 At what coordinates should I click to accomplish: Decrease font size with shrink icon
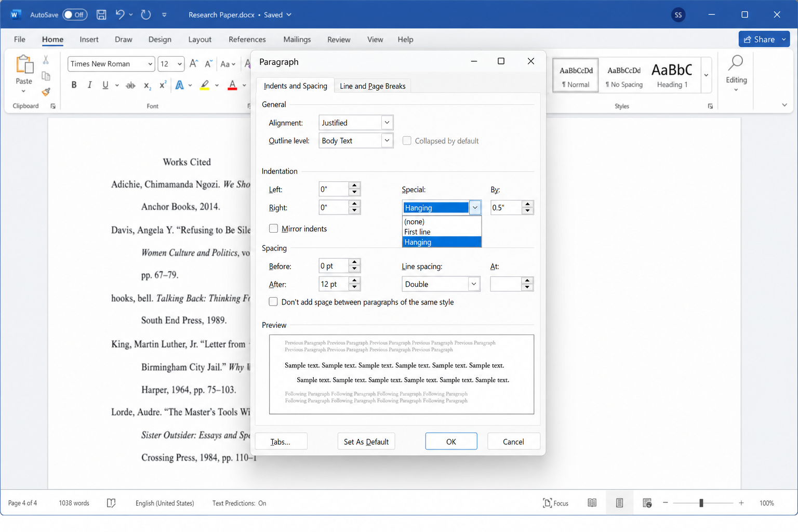[208, 63]
